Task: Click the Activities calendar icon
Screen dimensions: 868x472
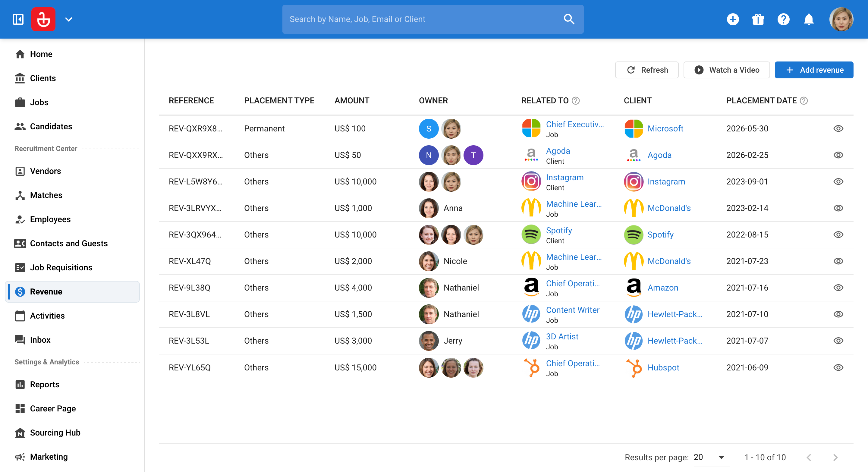Action: (x=20, y=316)
